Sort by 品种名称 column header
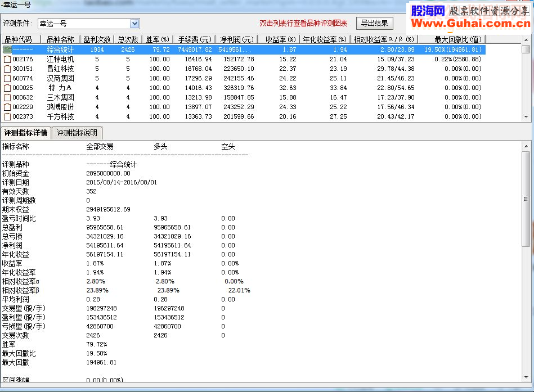This screenshot has height=392, width=534. (x=60, y=39)
